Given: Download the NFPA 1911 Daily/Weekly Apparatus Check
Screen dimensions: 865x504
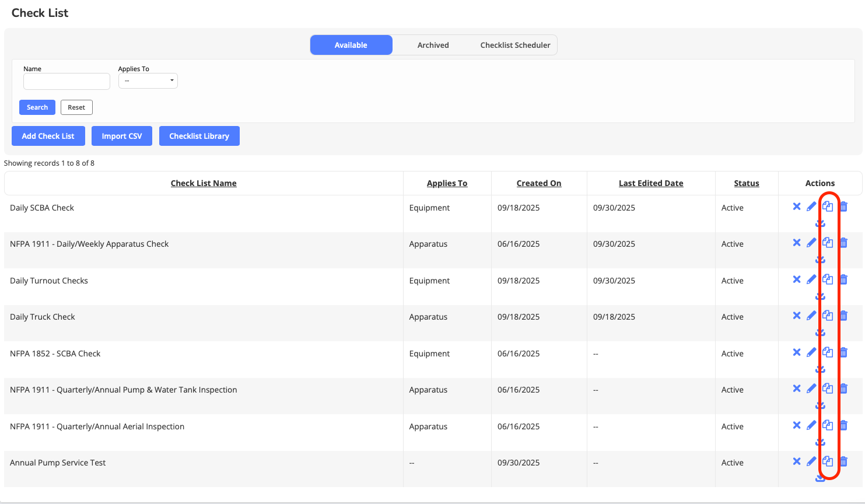Looking at the screenshot, I should pos(820,259).
